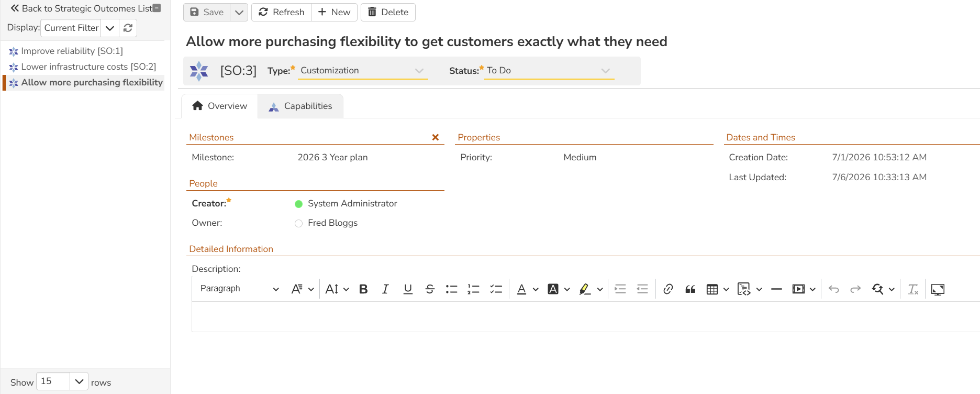This screenshot has width=980, height=394.
Task: Delete this strategic outcome
Action: tap(388, 12)
